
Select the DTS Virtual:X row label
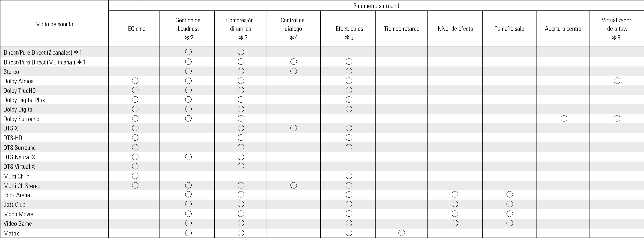(19, 167)
